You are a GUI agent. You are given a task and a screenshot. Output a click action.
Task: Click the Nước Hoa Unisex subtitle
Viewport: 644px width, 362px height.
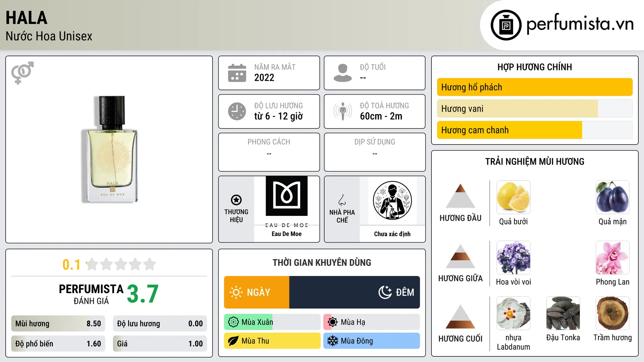pos(49,36)
